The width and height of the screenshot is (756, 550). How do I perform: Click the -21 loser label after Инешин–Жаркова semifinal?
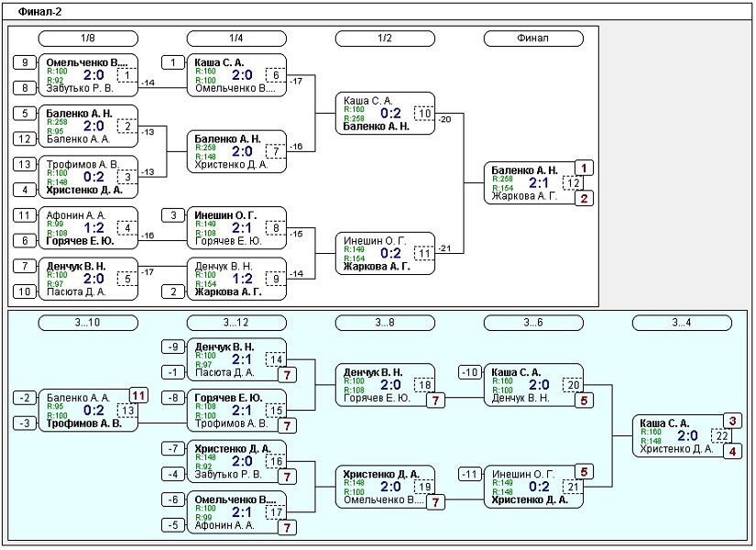tap(444, 248)
